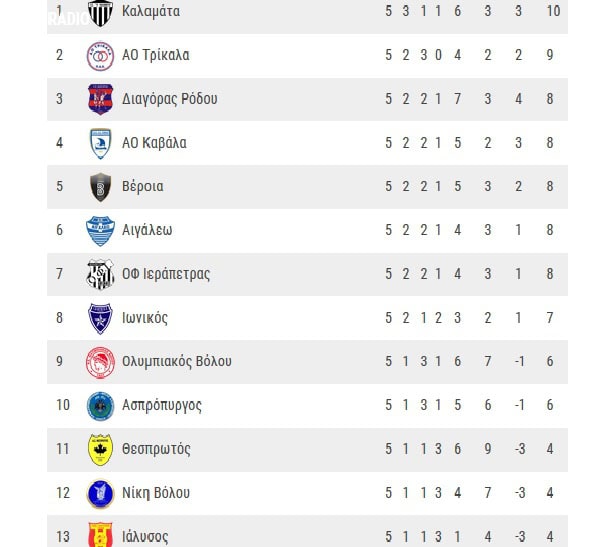The width and height of the screenshot is (590, 547).
Task: Select the Ασπρόπυργος team name
Action: (x=162, y=406)
